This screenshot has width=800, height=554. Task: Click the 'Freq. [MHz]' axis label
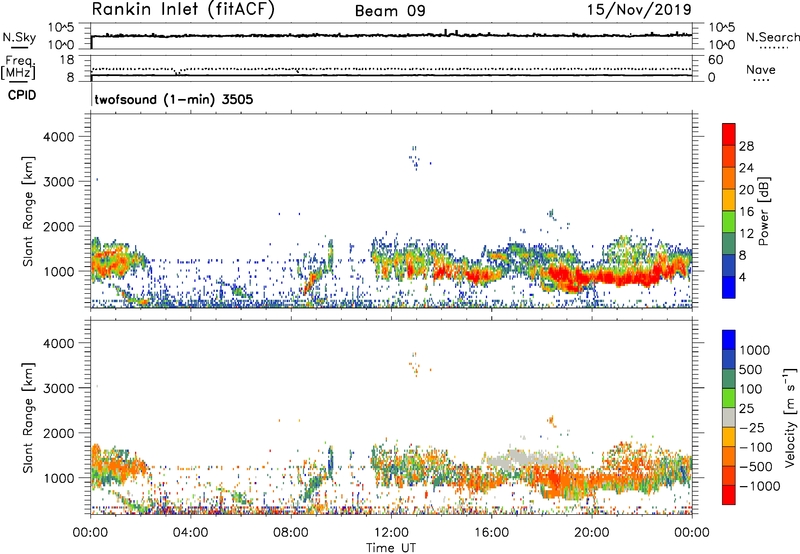[19, 68]
